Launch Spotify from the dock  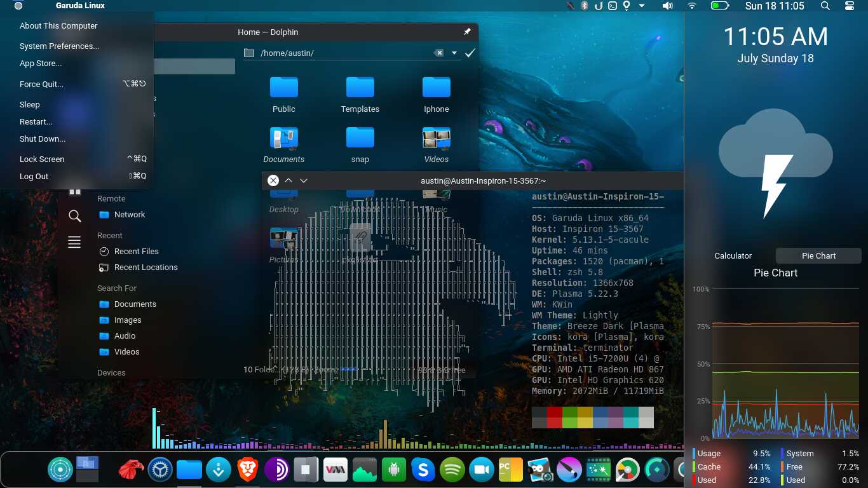tap(452, 470)
